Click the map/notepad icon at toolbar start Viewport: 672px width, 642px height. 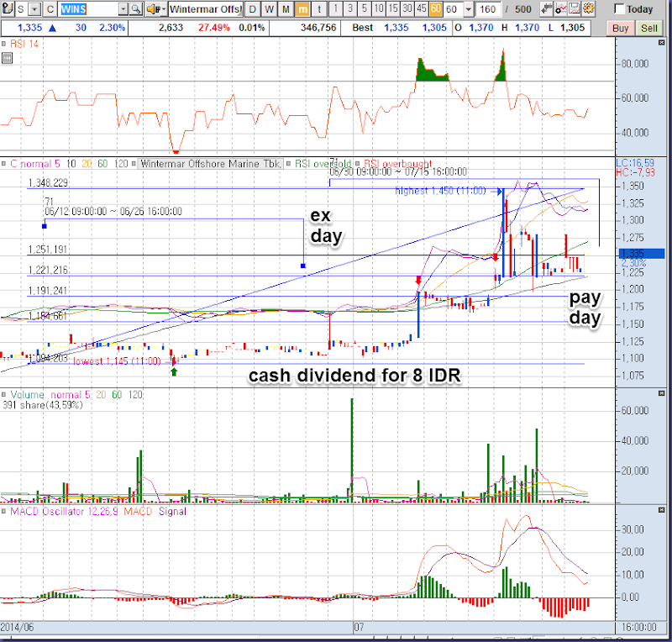coord(8,8)
